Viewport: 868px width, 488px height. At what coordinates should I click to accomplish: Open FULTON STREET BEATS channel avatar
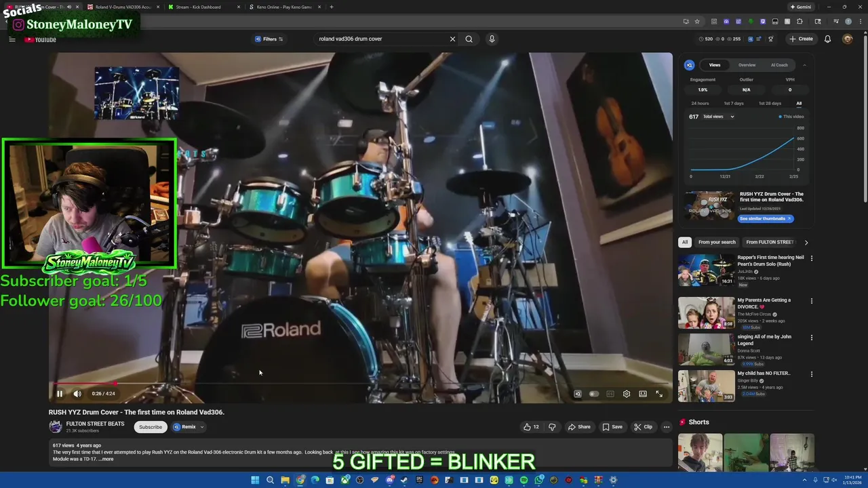click(x=56, y=427)
